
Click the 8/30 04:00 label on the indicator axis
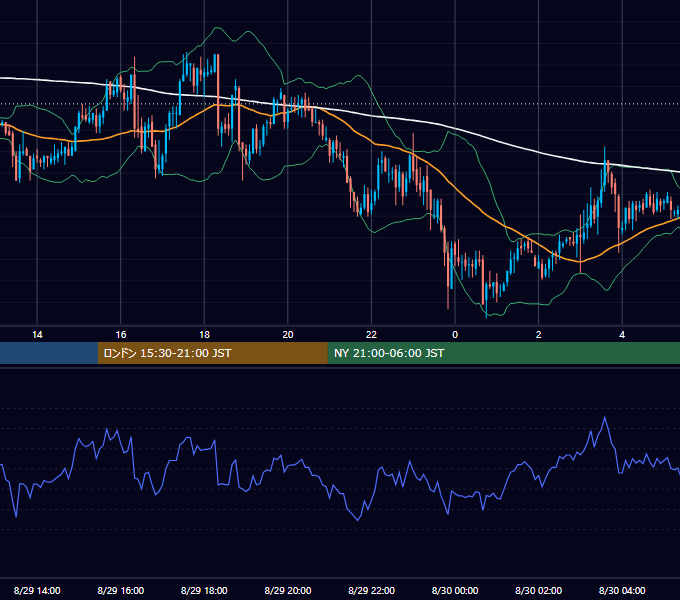coord(622,590)
